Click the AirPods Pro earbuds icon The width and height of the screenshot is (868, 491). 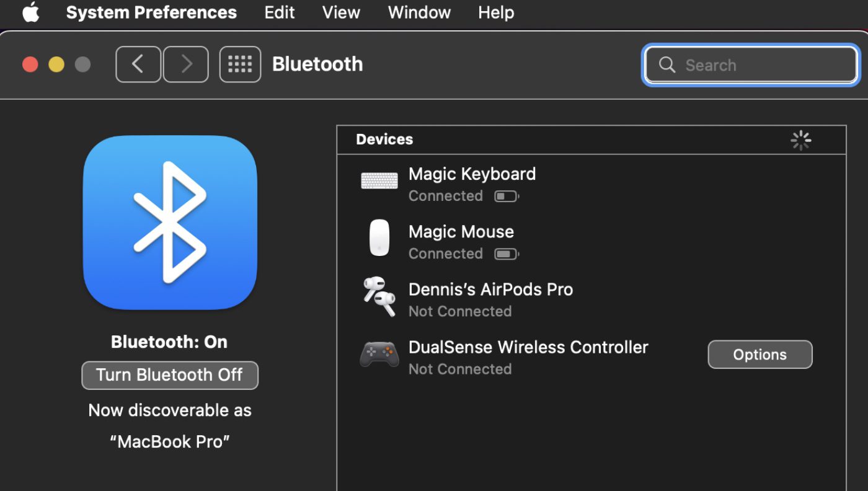(379, 296)
